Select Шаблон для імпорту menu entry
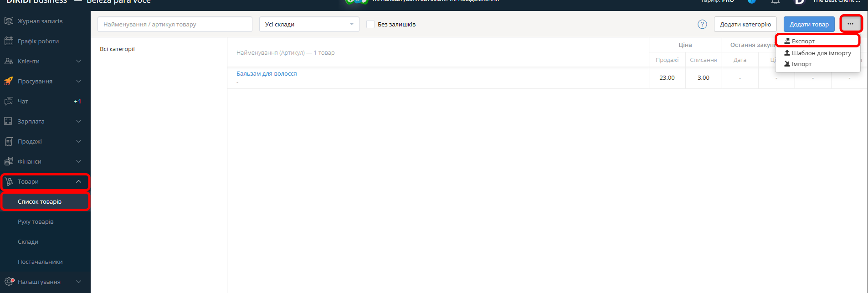This screenshot has height=293, width=868. tap(821, 53)
